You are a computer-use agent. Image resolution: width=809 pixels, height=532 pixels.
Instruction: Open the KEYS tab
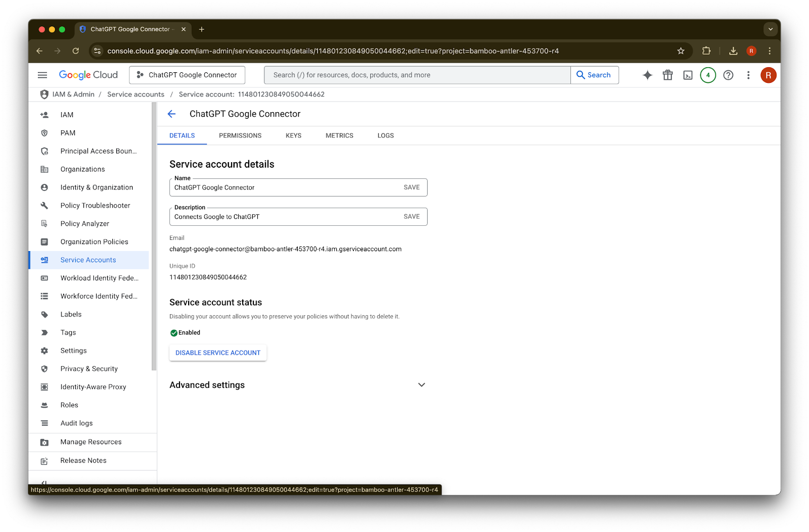pos(293,136)
